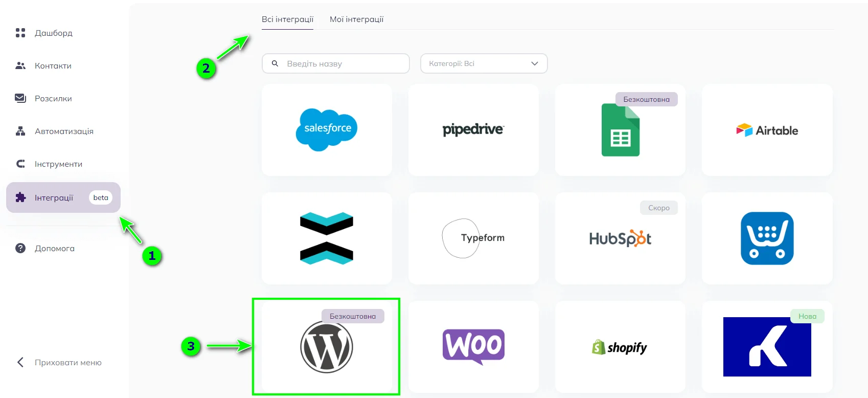Switch to the Мої інтеграції tab
The height and width of the screenshot is (398, 868).
click(x=356, y=19)
